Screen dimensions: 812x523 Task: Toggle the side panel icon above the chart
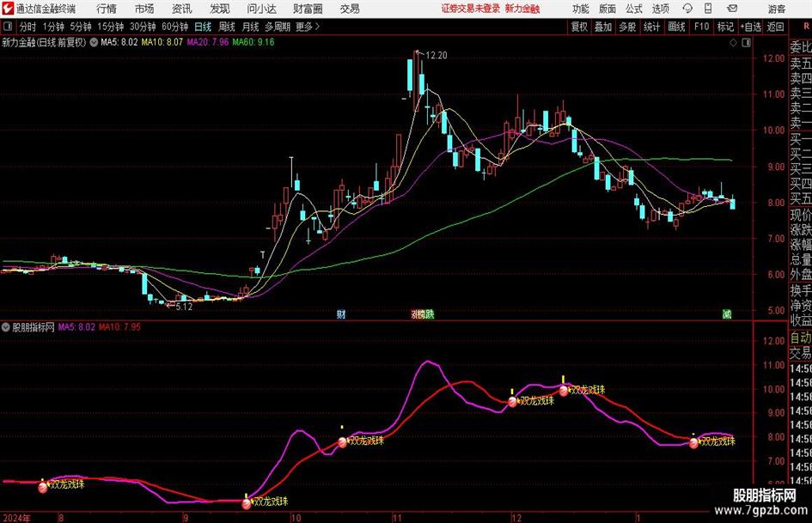pos(746,43)
